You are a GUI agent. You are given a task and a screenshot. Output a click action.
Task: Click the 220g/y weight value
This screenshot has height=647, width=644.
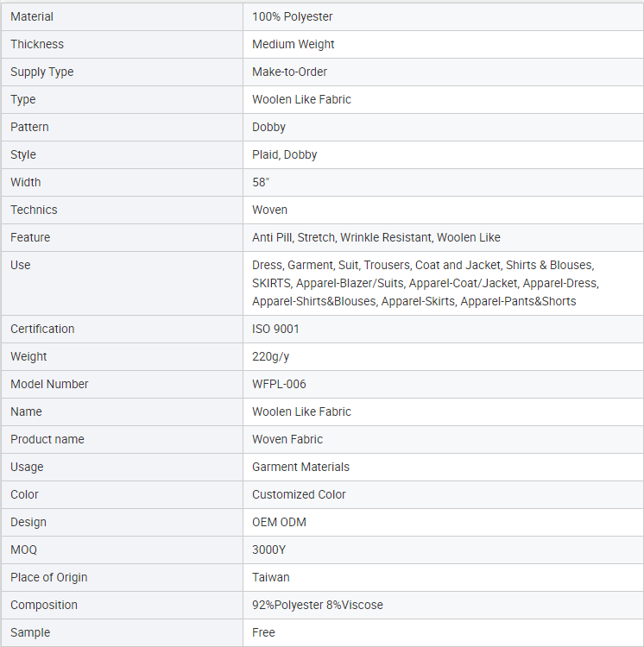[270, 357]
